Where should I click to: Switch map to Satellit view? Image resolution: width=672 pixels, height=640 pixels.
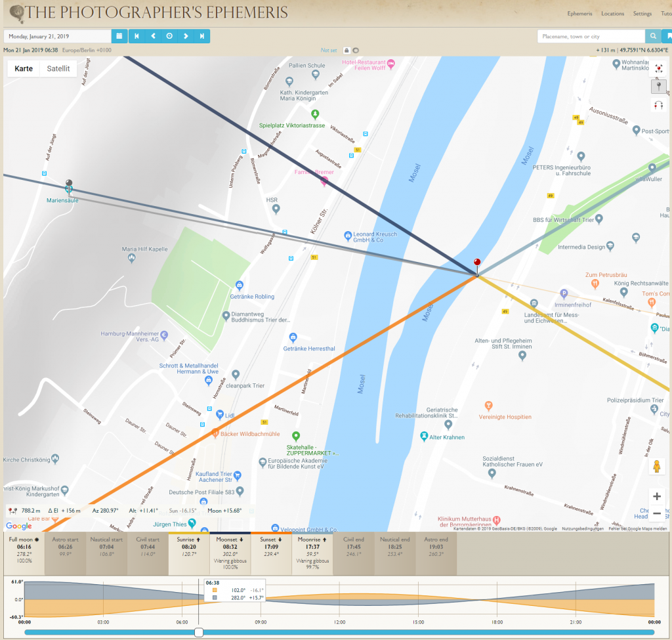tap(58, 68)
